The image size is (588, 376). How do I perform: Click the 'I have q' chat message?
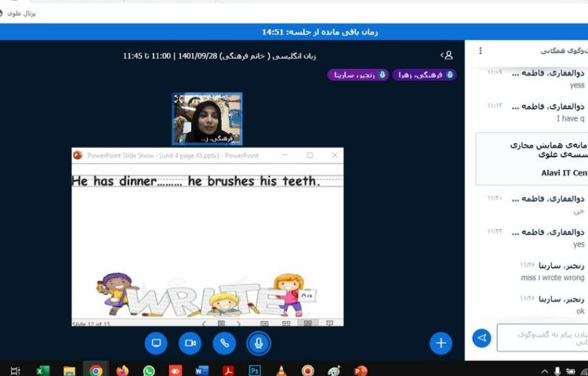point(571,119)
